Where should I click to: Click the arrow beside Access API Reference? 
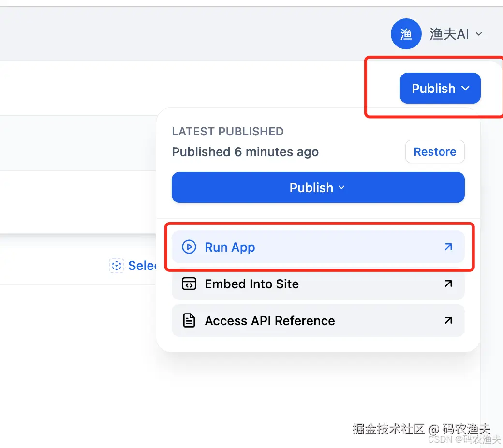click(448, 320)
